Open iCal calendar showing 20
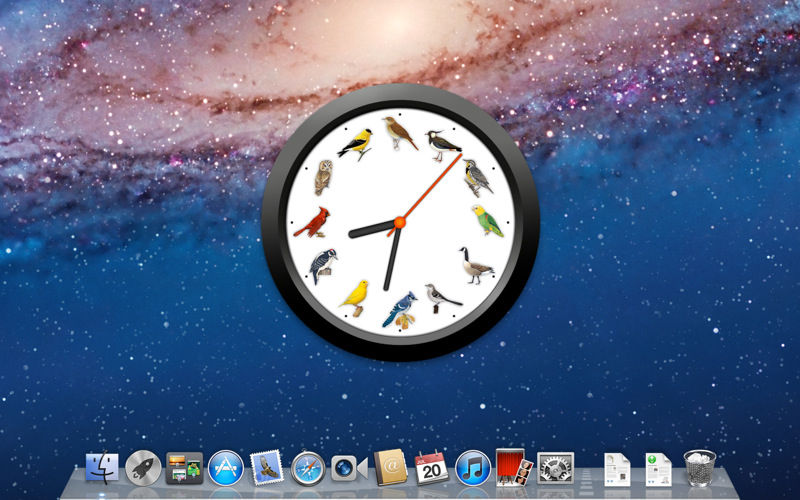Screen dimensions: 800x500 (432, 468)
